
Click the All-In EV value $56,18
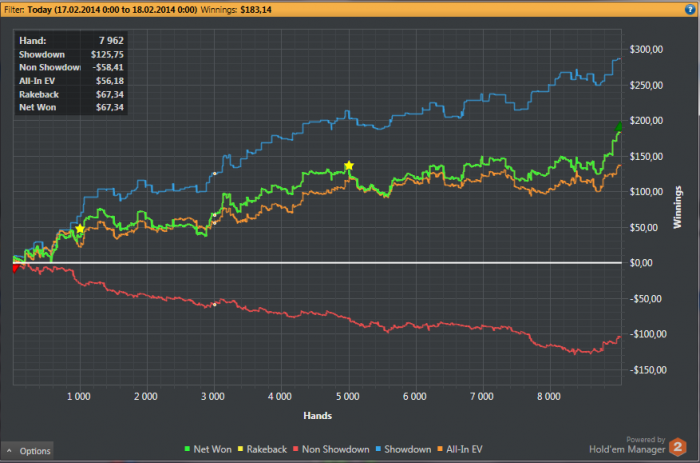(x=110, y=81)
